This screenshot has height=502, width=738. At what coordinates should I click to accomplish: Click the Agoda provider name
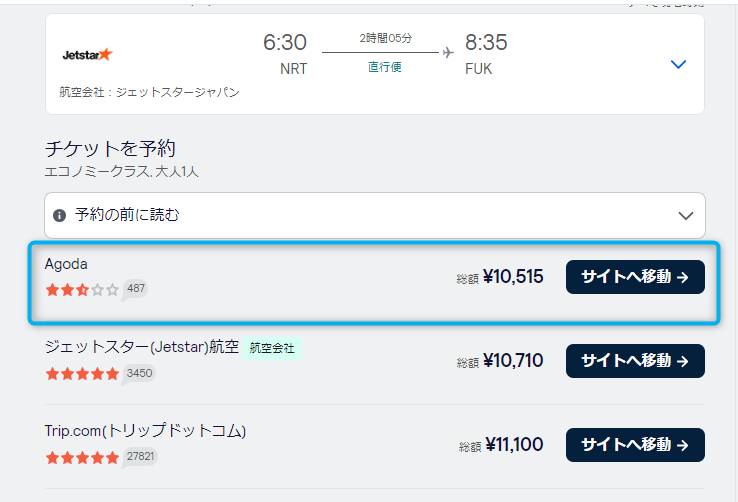pos(67,264)
